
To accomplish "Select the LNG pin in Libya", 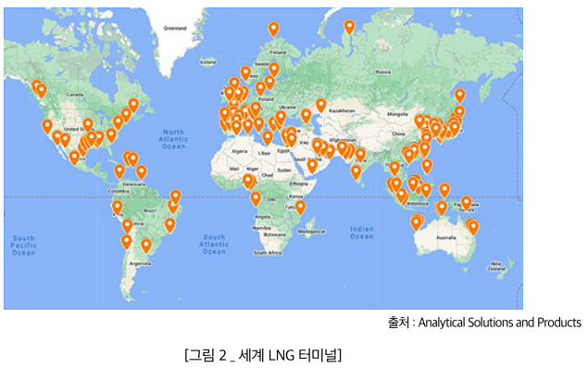I will point(268,138).
